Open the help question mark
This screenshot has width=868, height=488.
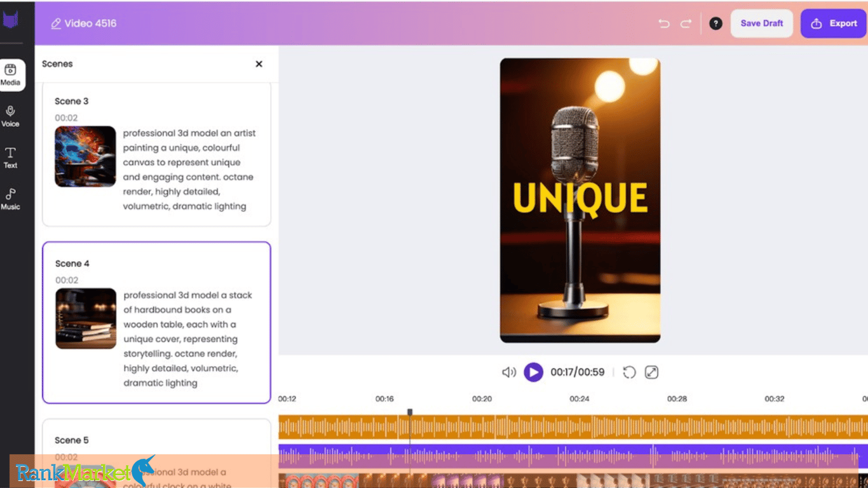pos(715,24)
